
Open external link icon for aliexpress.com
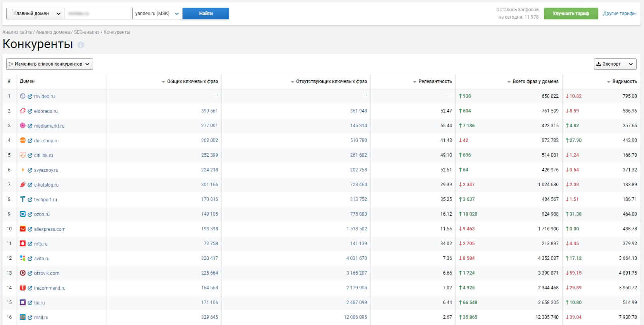[30, 229]
